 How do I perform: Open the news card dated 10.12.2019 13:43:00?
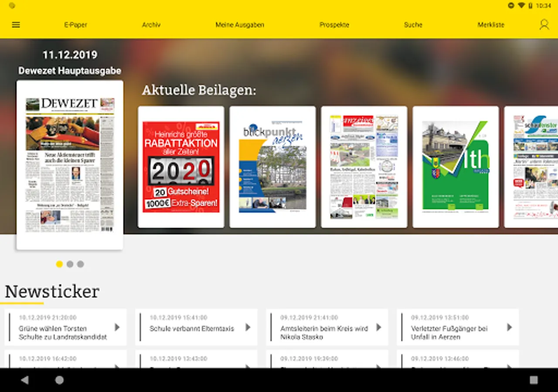pos(196,359)
